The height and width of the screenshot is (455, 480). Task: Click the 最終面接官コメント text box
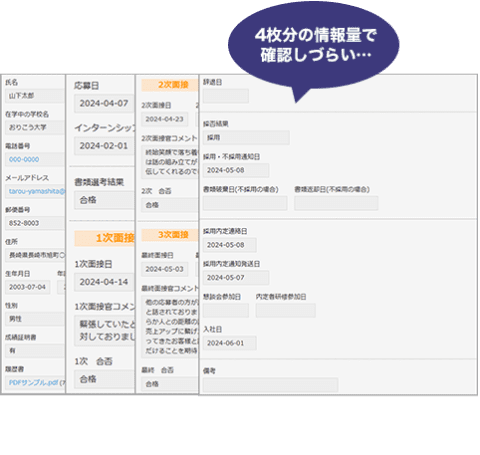pyautogui.click(x=170, y=326)
